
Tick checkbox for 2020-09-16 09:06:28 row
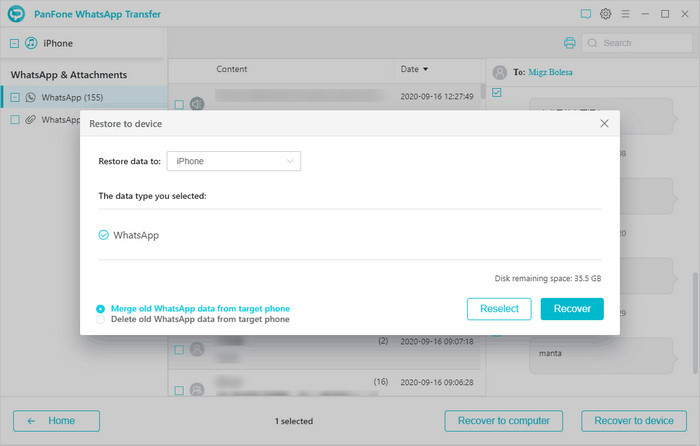(x=179, y=391)
